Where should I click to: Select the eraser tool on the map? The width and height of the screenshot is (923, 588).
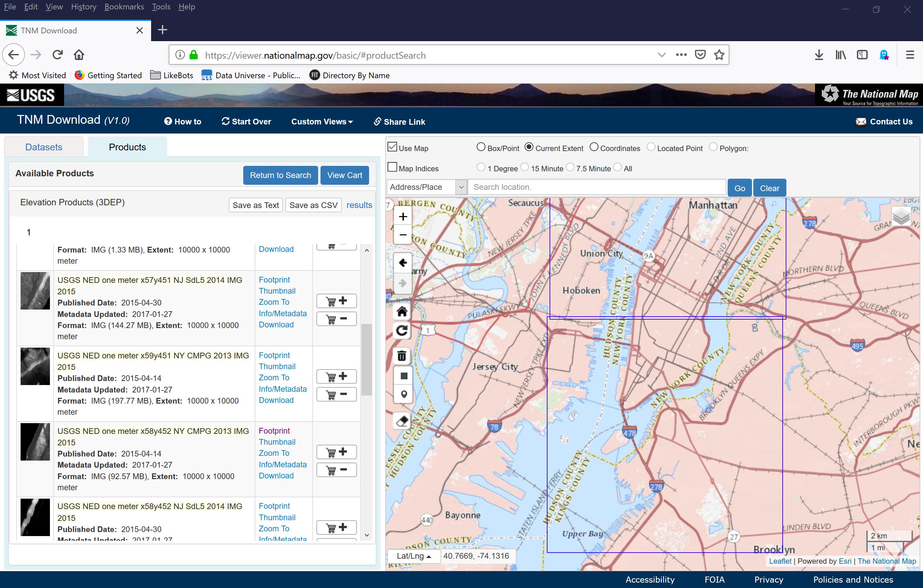(402, 421)
